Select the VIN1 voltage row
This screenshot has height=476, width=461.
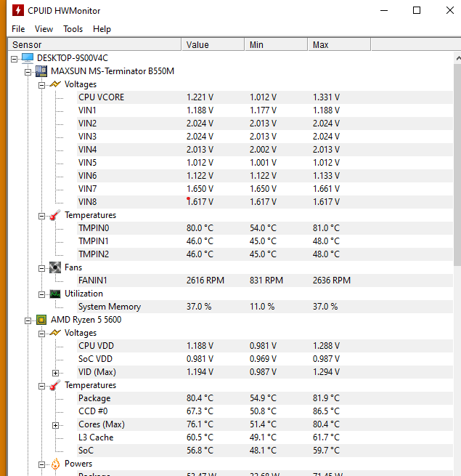click(265, 110)
